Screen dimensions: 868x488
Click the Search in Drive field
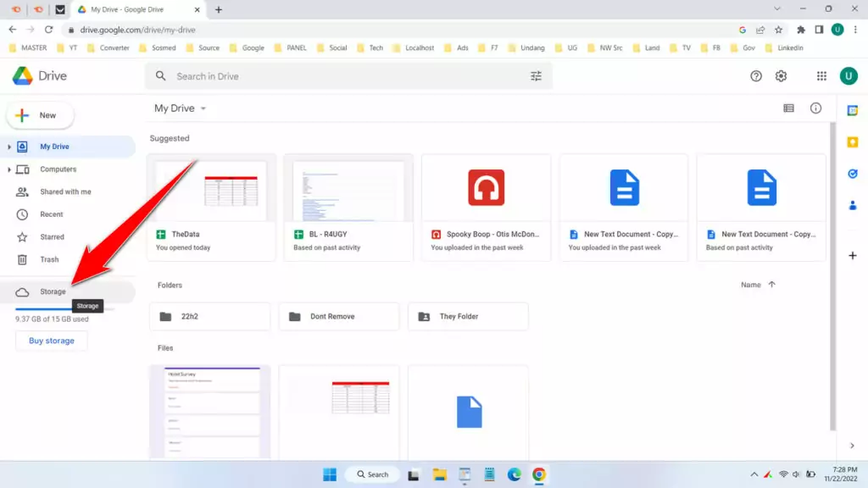point(339,76)
